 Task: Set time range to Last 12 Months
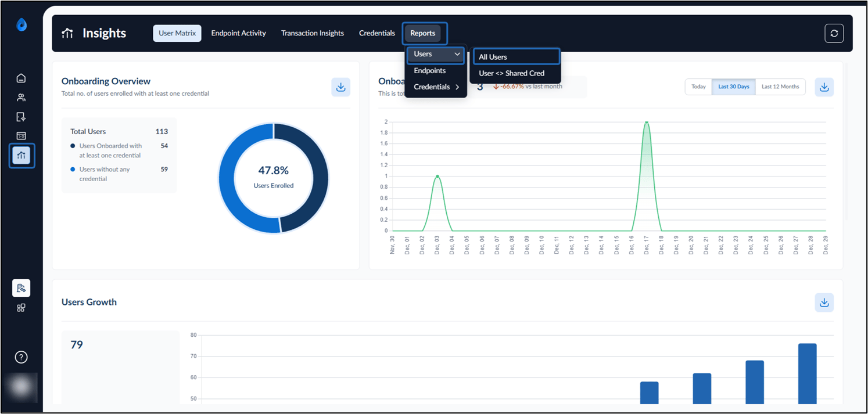(780, 87)
